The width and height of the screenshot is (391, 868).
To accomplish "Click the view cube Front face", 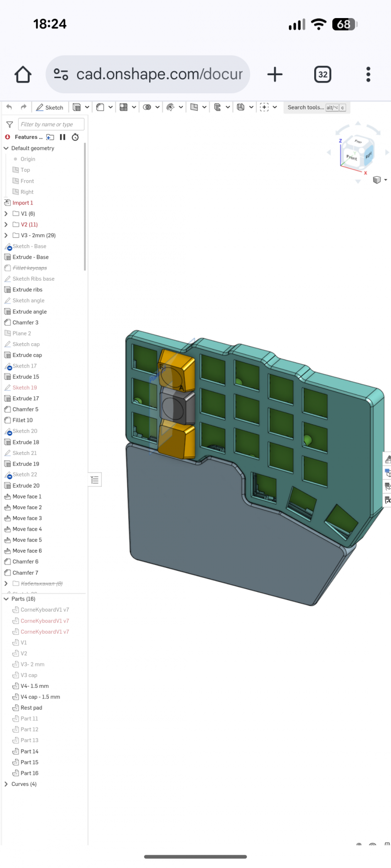I will [x=351, y=157].
